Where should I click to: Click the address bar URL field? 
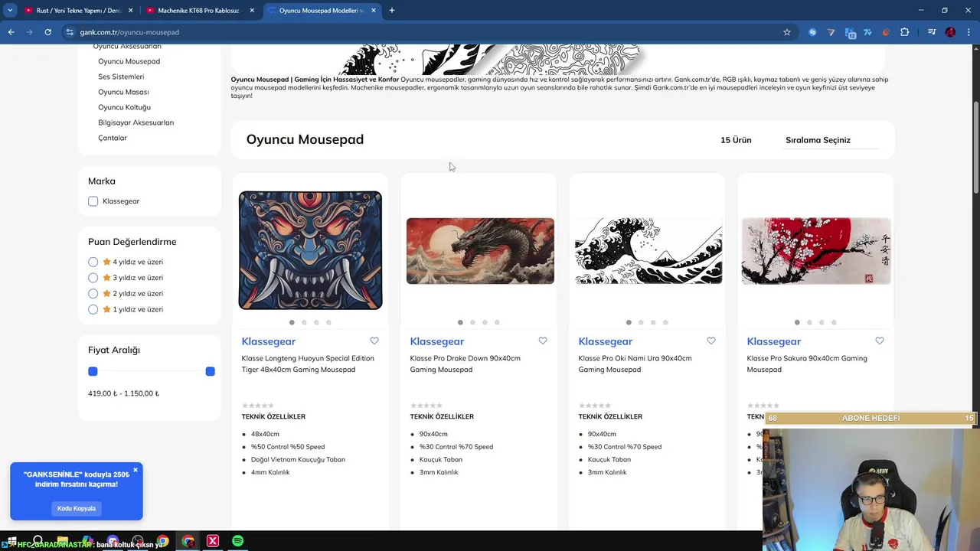tap(421, 32)
